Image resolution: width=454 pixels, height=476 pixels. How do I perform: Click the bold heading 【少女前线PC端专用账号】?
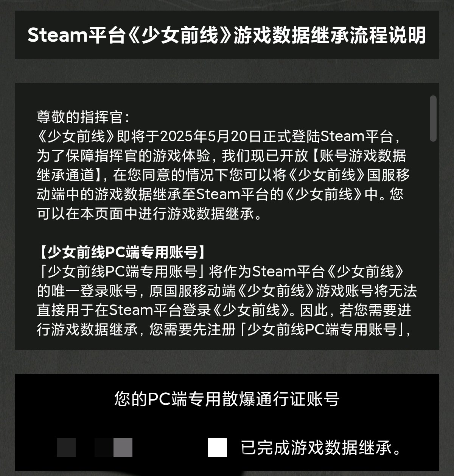pos(123,251)
